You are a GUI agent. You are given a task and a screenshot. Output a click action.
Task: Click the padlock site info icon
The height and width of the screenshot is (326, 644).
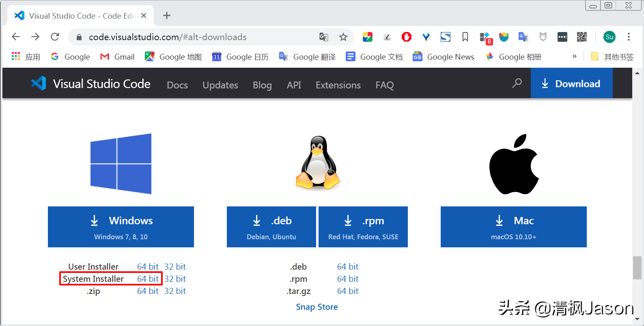[79, 37]
